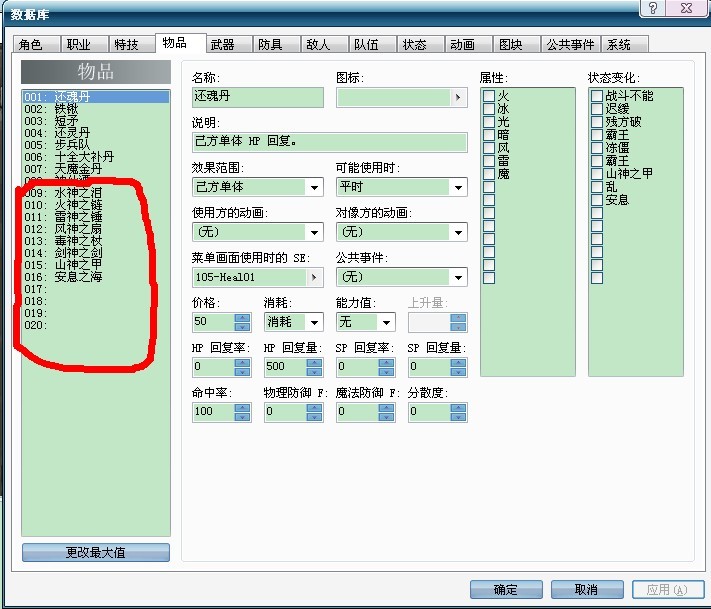Viewport: 711px width, 609px height.
Task: Decrease the 价格 value with down arrow
Action: click(243, 326)
